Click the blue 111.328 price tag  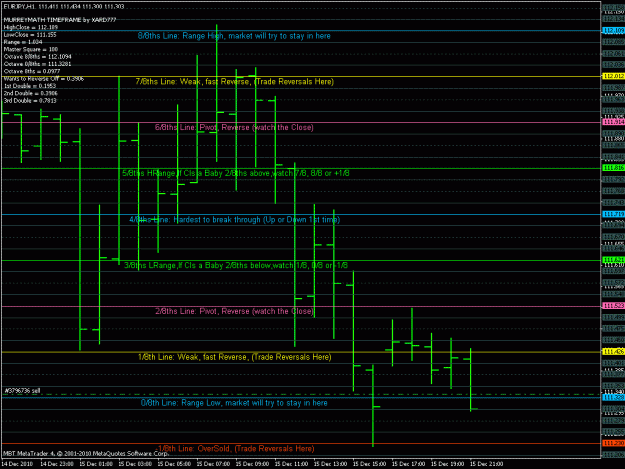tap(613, 398)
